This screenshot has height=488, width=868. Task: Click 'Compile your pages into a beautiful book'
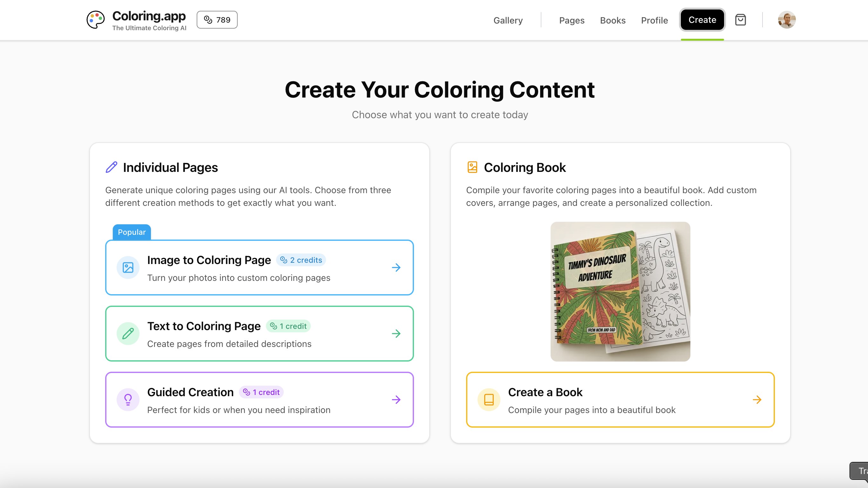592,410
